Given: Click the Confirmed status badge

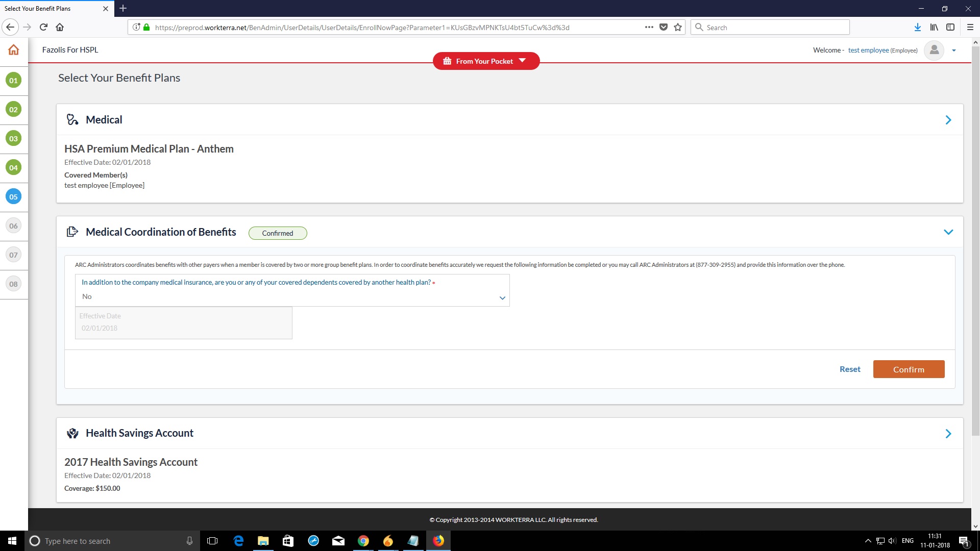Looking at the screenshot, I should pos(278,233).
